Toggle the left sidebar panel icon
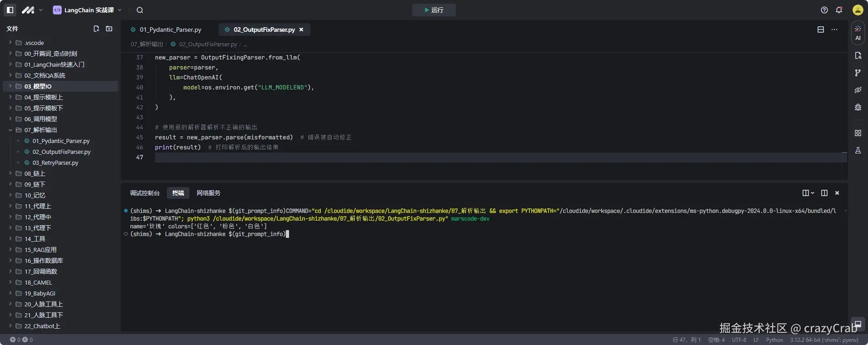 10,10
